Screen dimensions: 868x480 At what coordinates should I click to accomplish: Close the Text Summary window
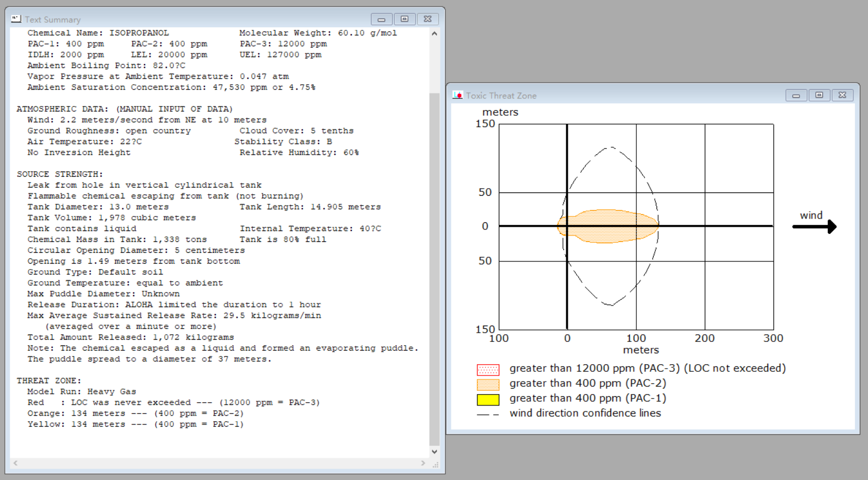pos(427,19)
